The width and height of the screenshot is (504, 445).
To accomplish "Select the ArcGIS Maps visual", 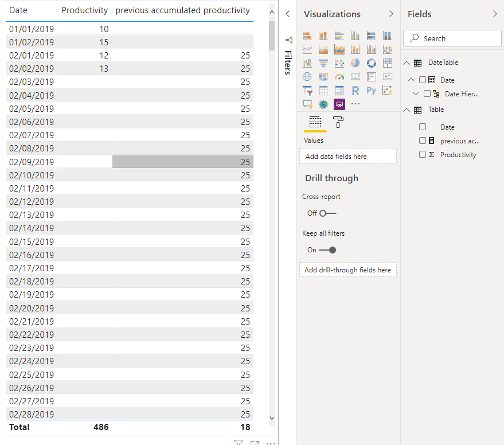I will point(323,104).
